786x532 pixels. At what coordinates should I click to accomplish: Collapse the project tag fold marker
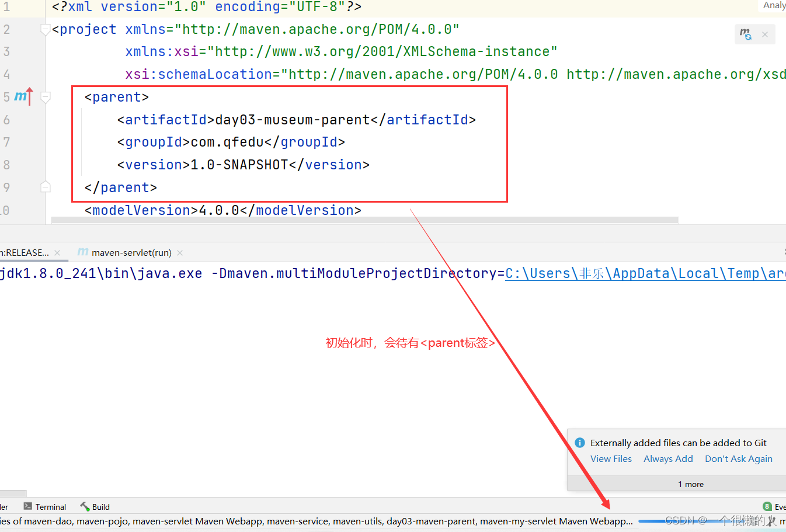pos(45,29)
